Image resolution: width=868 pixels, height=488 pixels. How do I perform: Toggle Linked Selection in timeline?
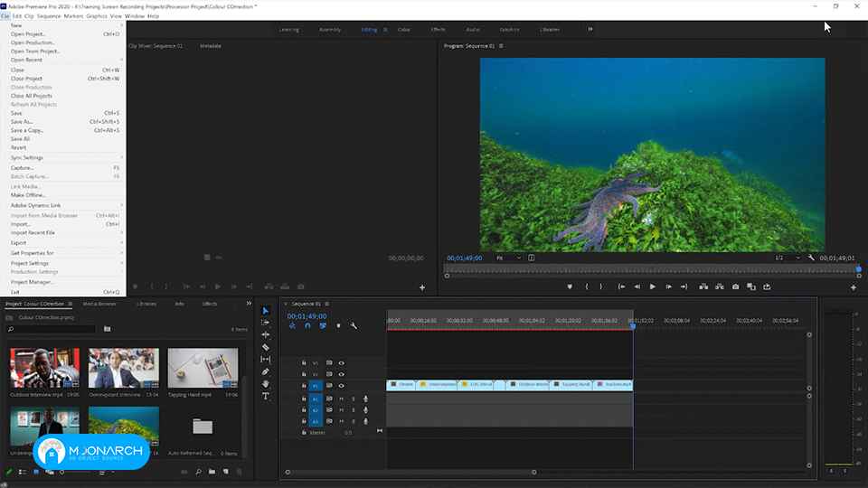pos(323,326)
